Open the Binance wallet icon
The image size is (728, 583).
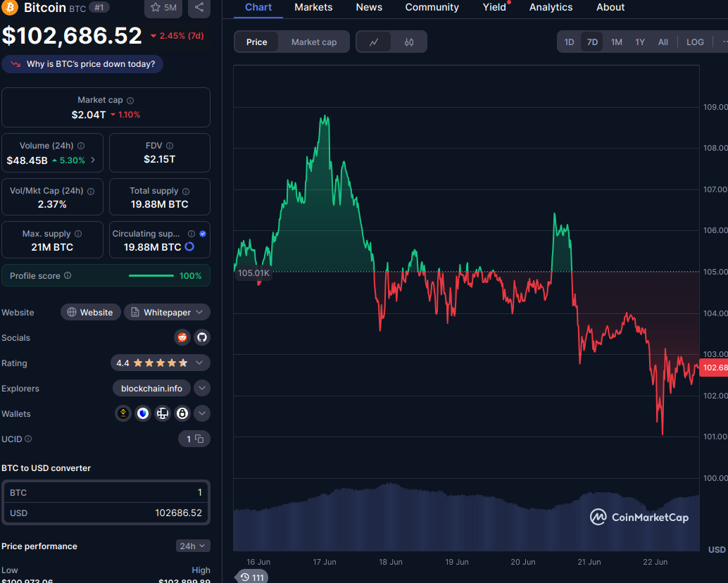coord(123,413)
